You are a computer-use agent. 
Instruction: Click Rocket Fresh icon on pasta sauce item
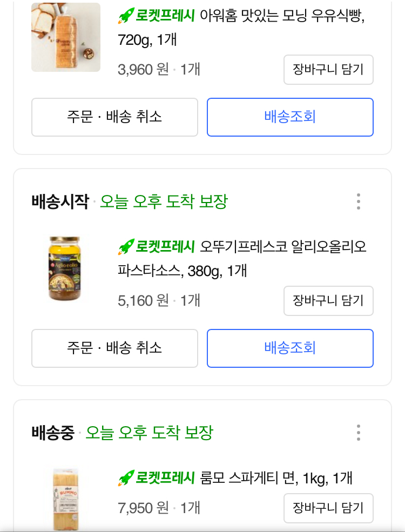click(126, 247)
